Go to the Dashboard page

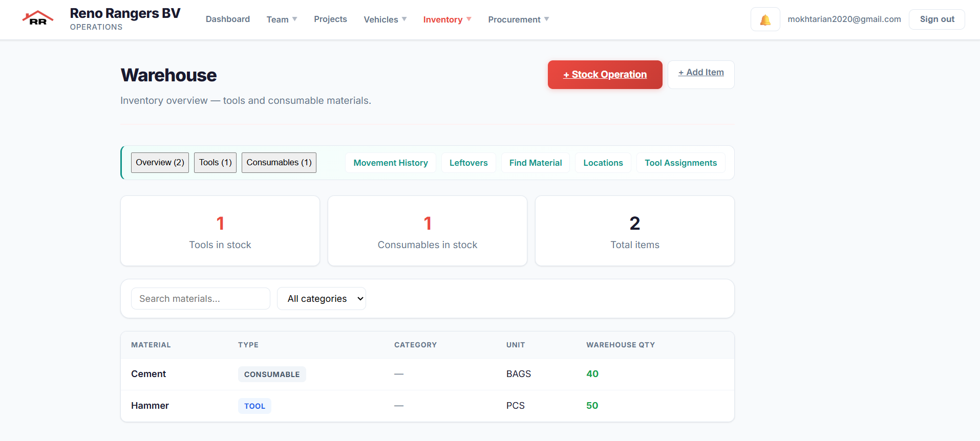click(x=228, y=19)
